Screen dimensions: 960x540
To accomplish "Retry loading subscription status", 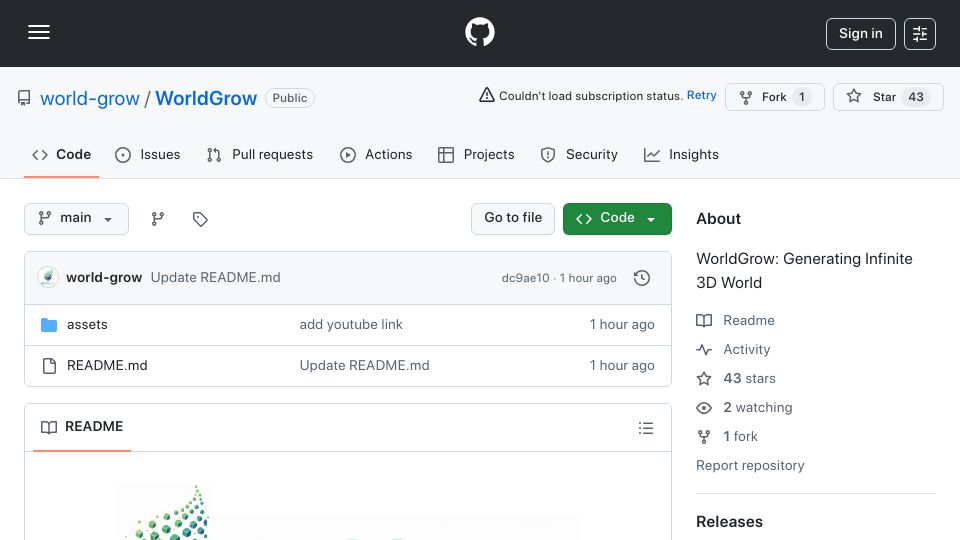I will coord(702,96).
